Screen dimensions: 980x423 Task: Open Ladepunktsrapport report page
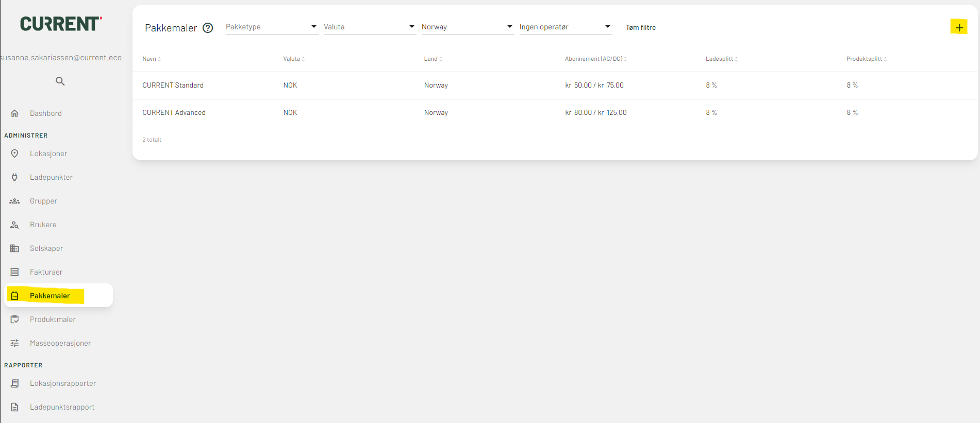62,407
